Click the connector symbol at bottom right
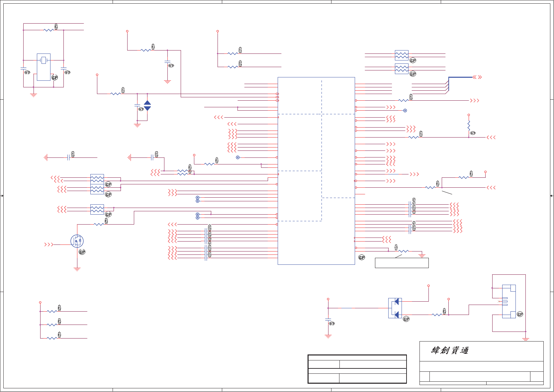Viewport: 554px width, 392px height. click(508, 301)
